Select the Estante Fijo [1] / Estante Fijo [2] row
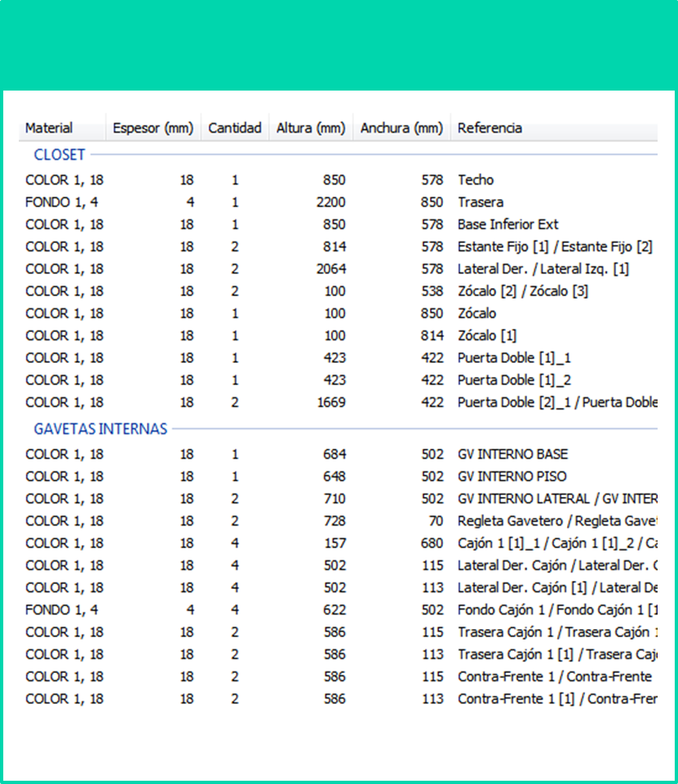Viewport: 678px width, 784px height. coord(338,246)
